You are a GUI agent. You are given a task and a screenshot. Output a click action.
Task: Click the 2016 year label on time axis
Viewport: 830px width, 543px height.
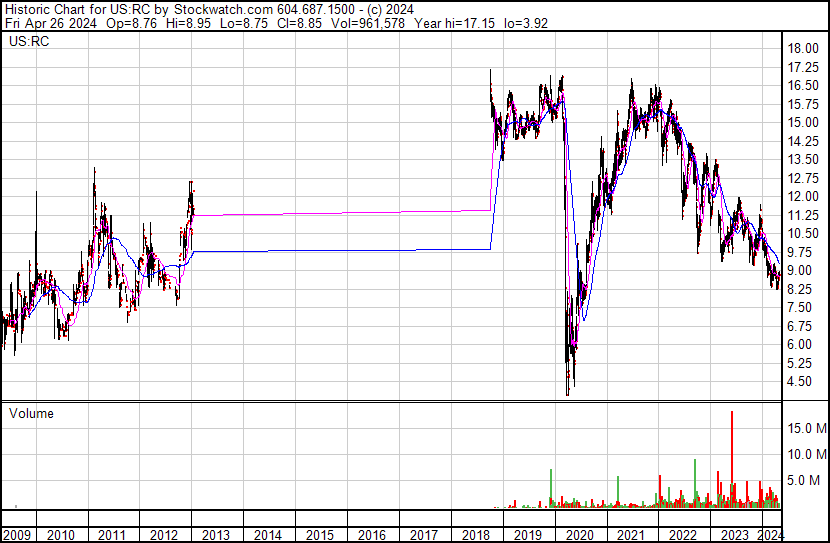pos(372,535)
